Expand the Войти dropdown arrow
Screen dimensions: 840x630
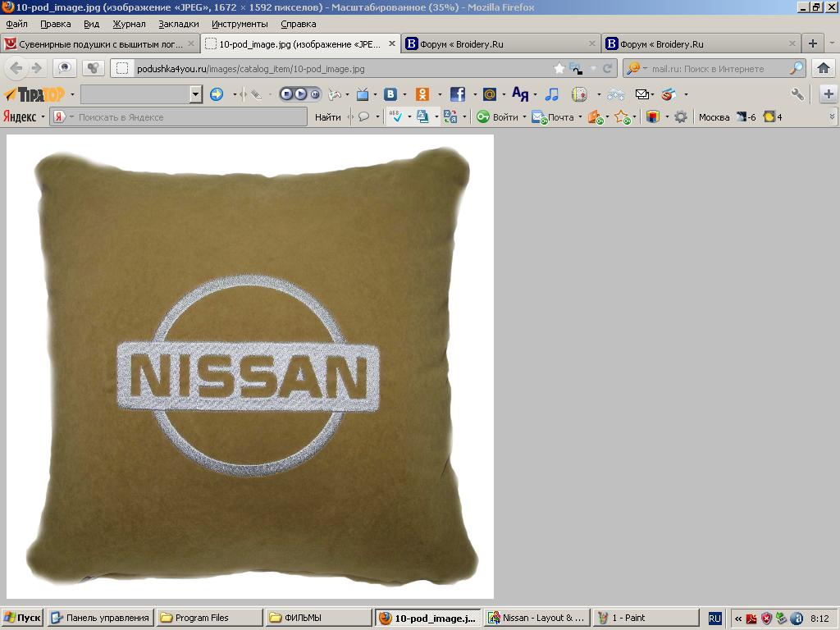[x=524, y=116]
